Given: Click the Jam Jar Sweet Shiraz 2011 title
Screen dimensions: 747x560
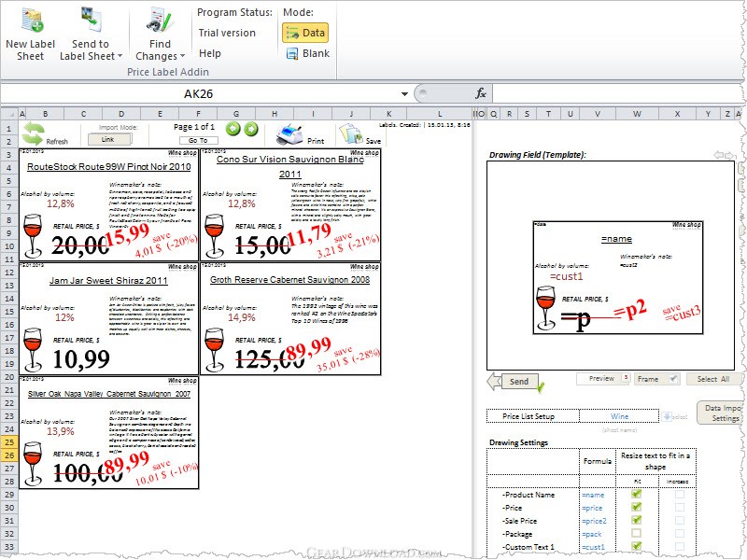Looking at the screenshot, I should coord(108,281).
